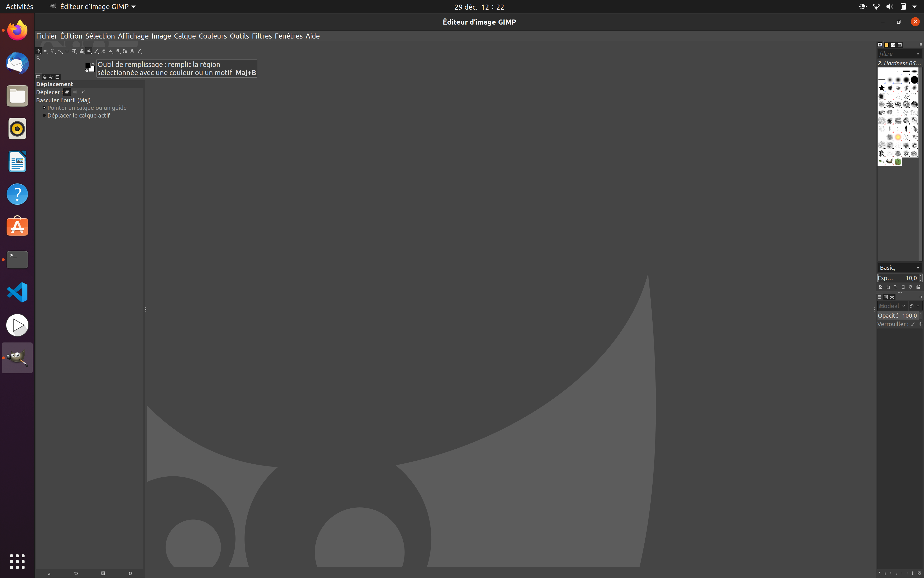Save tool preset at bottom of tool options
The image size is (924, 578).
point(49,573)
